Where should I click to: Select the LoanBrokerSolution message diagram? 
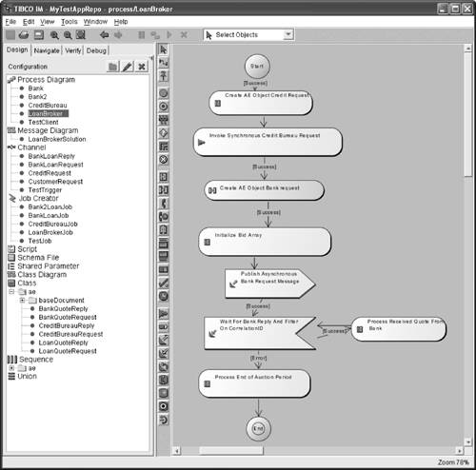click(x=57, y=139)
